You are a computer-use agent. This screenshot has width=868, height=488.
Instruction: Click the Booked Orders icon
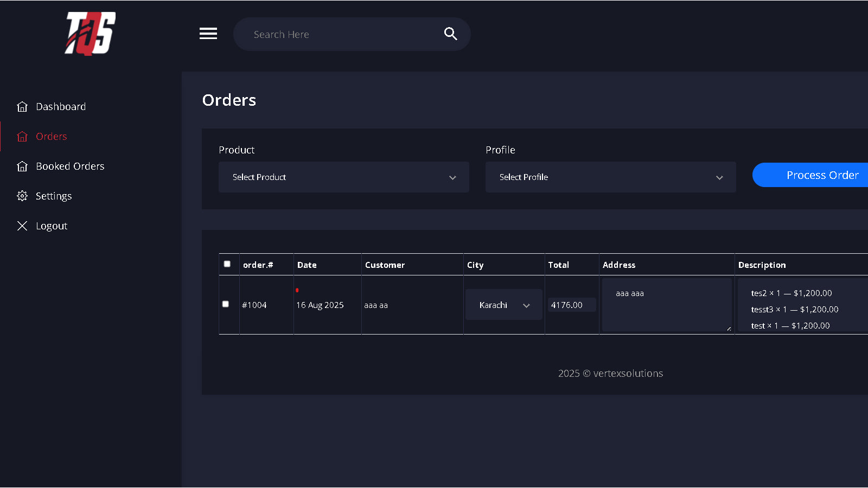(22, 166)
